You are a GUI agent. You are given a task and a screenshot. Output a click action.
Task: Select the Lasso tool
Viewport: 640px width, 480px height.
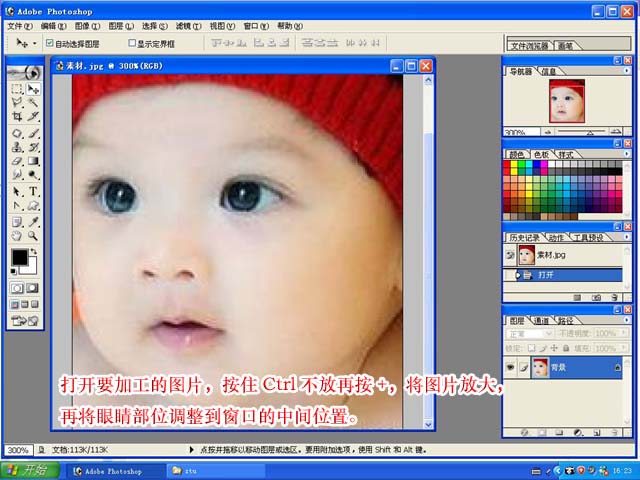(17, 102)
